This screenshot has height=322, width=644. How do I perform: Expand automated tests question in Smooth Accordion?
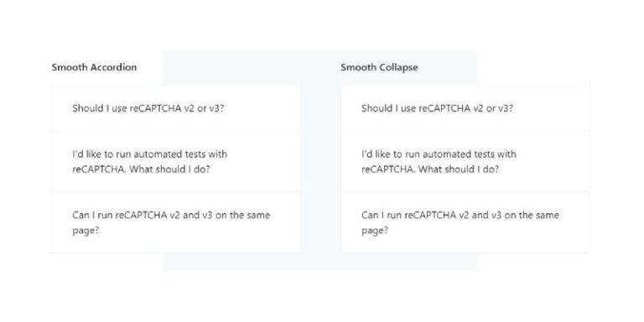pos(176,161)
